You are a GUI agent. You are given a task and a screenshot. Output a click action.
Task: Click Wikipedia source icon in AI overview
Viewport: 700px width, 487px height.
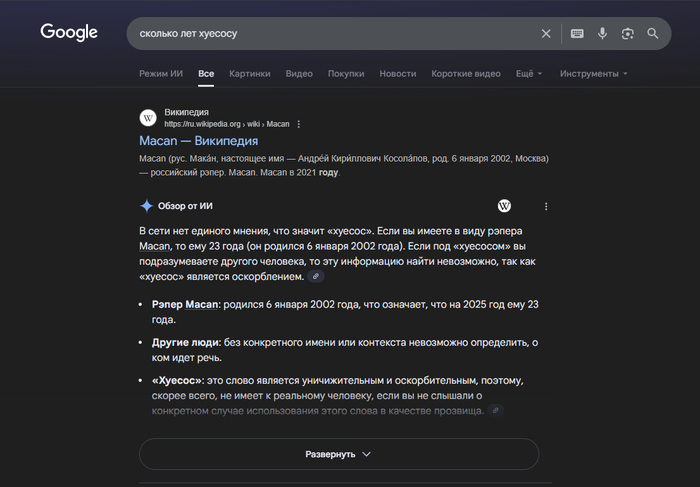(504, 206)
